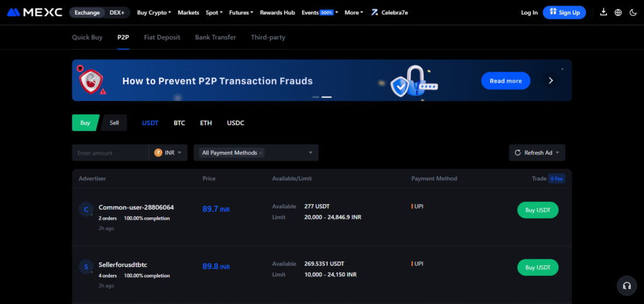This screenshot has height=304, width=644.
Task: Open Common-user-28806064 advertiser profile
Action: 136,207
